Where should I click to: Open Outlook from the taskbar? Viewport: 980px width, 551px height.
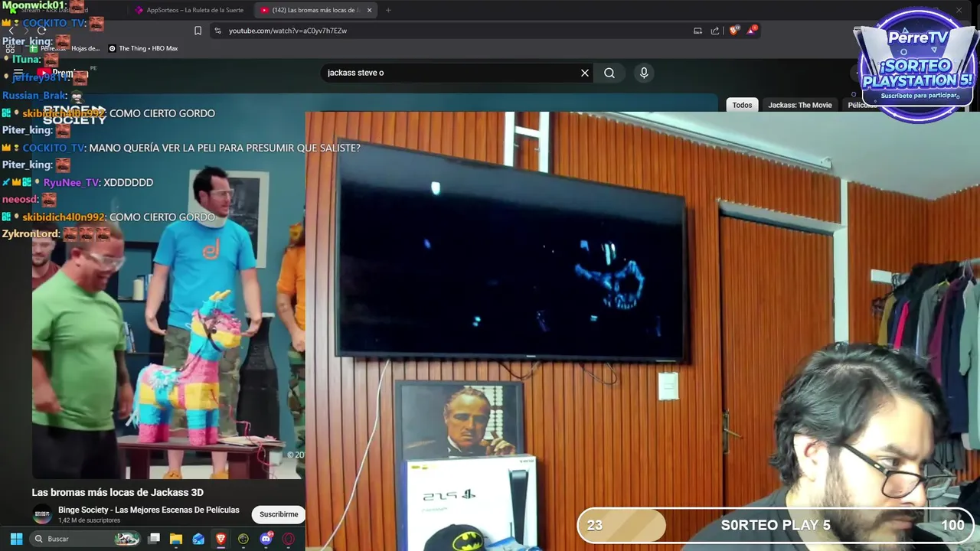[x=198, y=539]
